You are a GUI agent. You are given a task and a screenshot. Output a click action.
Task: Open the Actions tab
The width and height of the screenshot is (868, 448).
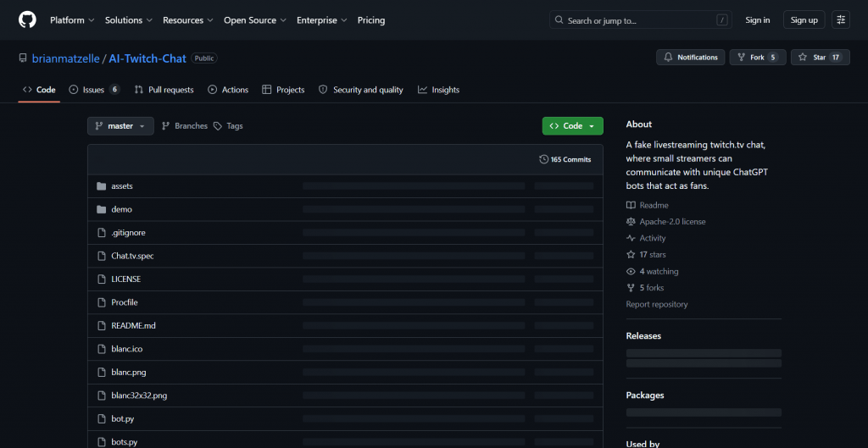(228, 90)
